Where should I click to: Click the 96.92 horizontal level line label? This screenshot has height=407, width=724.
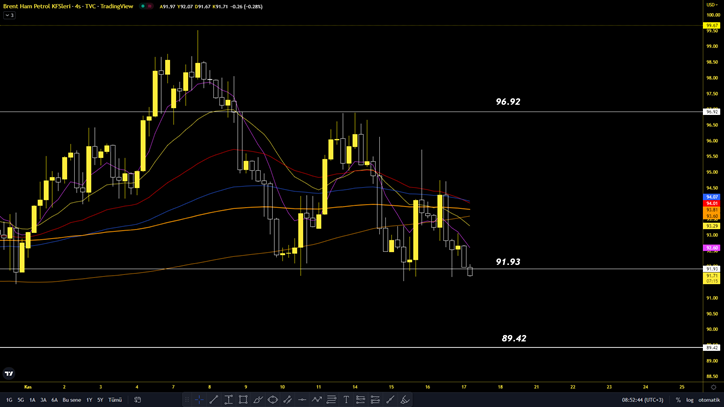tap(508, 102)
